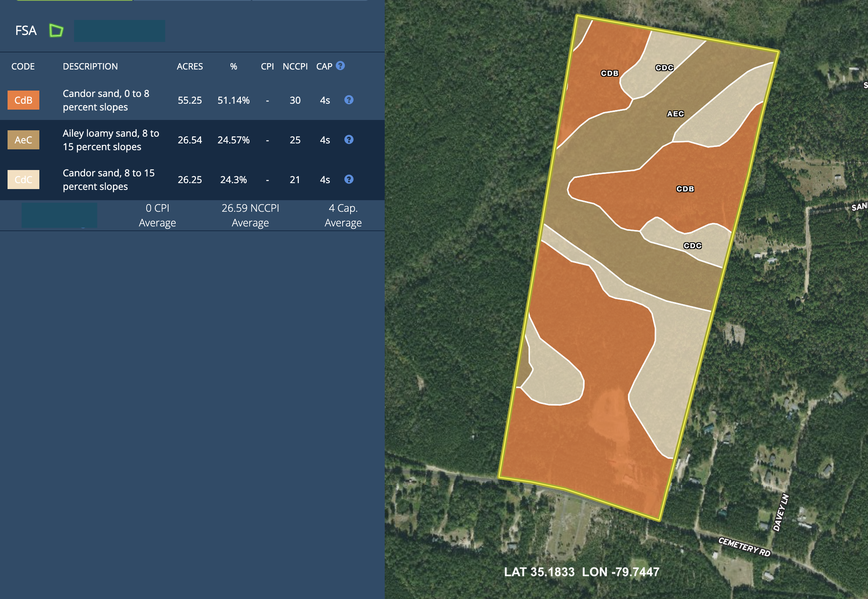The width and height of the screenshot is (868, 599).
Task: Click the 26.59 NCCPI Average summary
Action: click(250, 215)
